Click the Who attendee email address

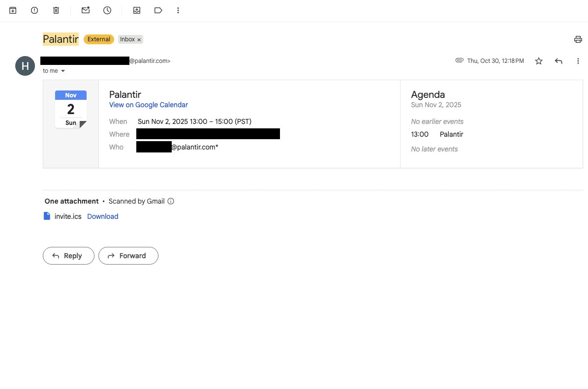coord(177,147)
